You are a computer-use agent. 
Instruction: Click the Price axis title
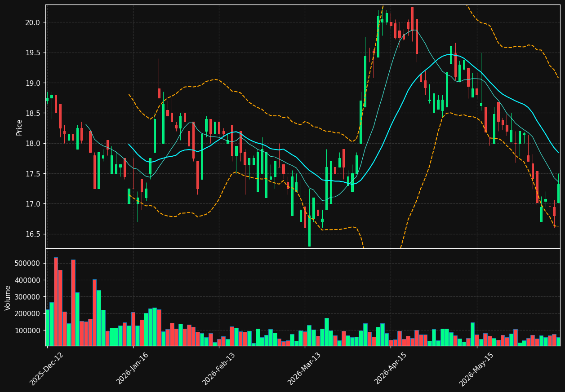click(19, 128)
